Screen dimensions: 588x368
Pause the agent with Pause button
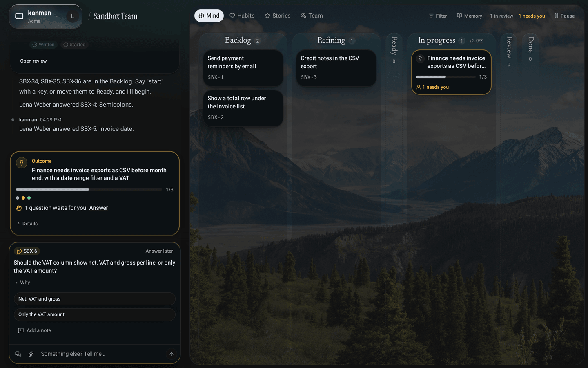point(564,16)
